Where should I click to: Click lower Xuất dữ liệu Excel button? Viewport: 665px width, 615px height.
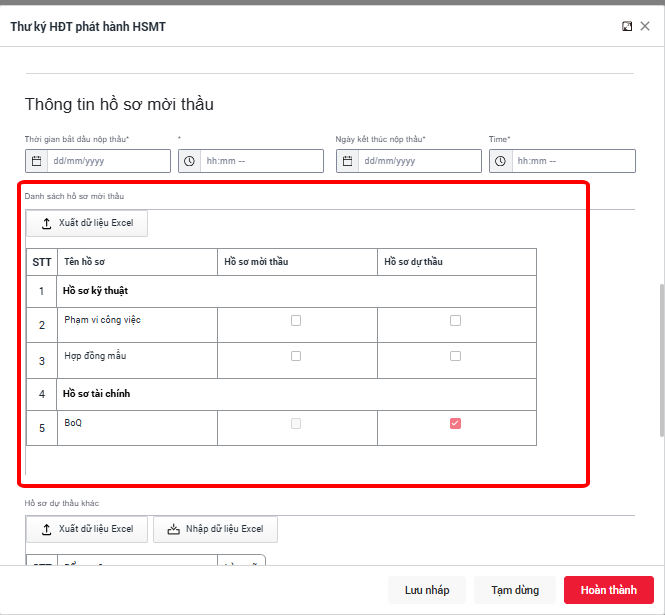(87, 529)
